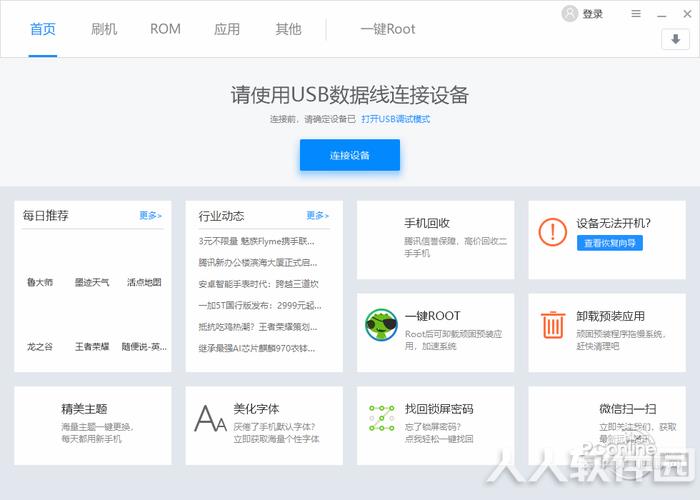Close the application window
The height and width of the screenshot is (500, 700).
coord(688,14)
